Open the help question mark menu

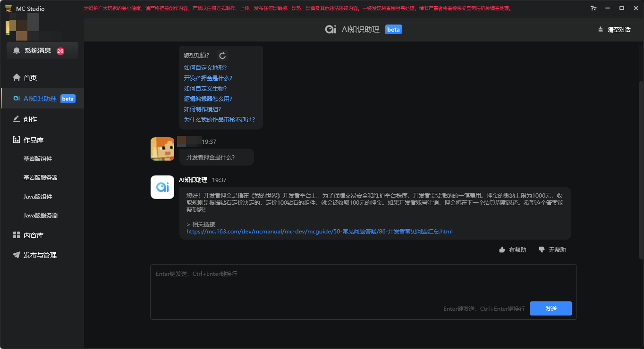(x=593, y=8)
